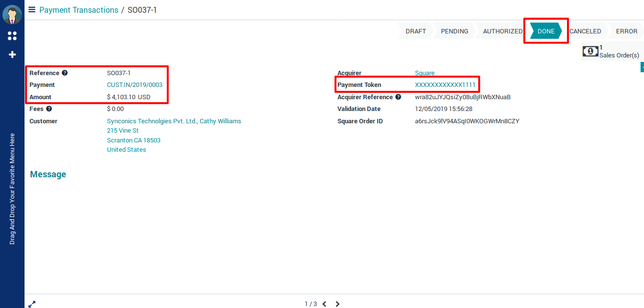Viewport: 644px width, 308px height.
Task: Click the plus icon in sidebar
Action: tap(12, 55)
